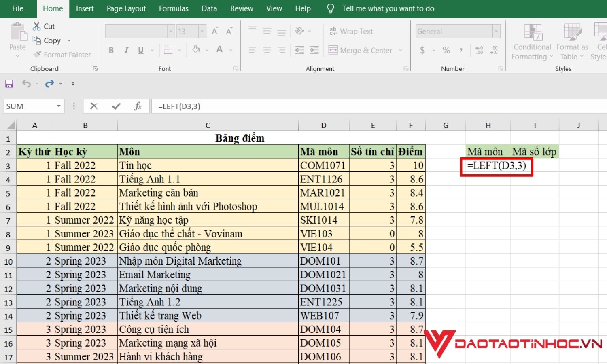Switch to the Formulas ribbon tab
The width and height of the screenshot is (607, 364).
[x=174, y=8]
